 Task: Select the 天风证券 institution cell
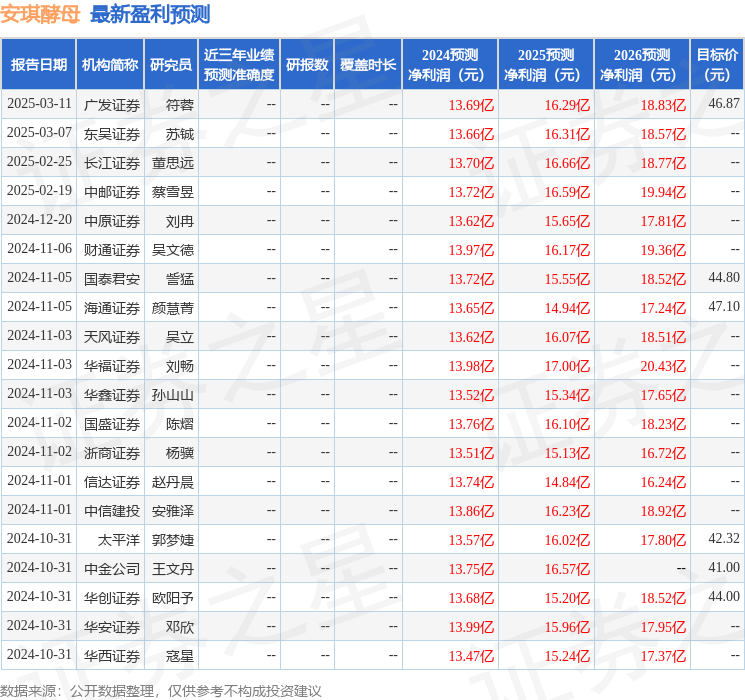tap(112, 337)
